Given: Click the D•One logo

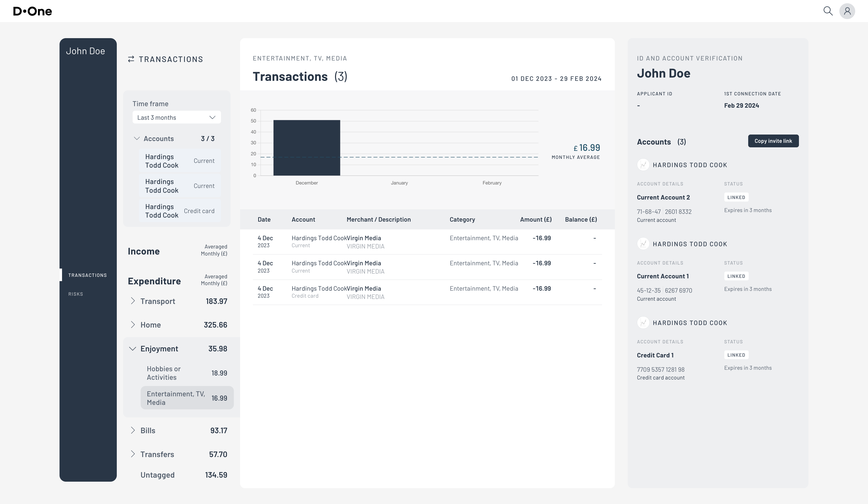Looking at the screenshot, I should point(32,11).
